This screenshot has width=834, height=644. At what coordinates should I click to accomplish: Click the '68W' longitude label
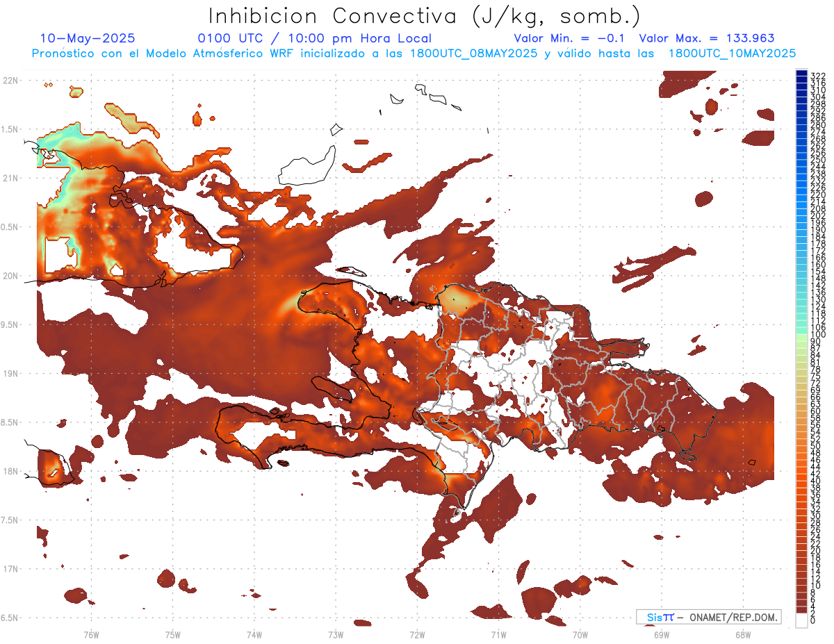pyautogui.click(x=743, y=634)
